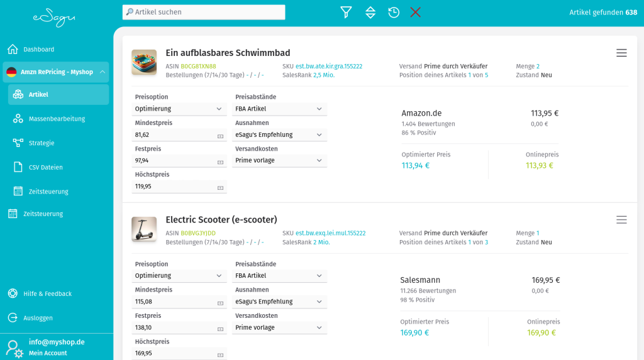Click the eSagu logo
This screenshot has height=360, width=644.
54,18
